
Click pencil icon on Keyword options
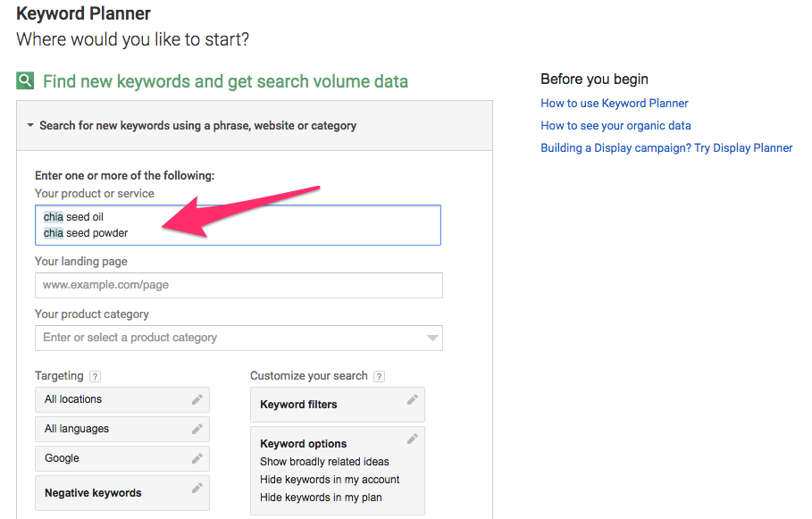[x=412, y=439]
